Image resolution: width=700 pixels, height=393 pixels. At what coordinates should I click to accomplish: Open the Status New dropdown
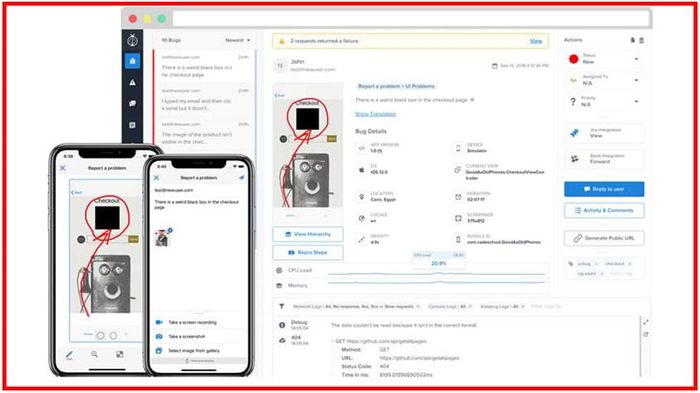[x=604, y=59]
